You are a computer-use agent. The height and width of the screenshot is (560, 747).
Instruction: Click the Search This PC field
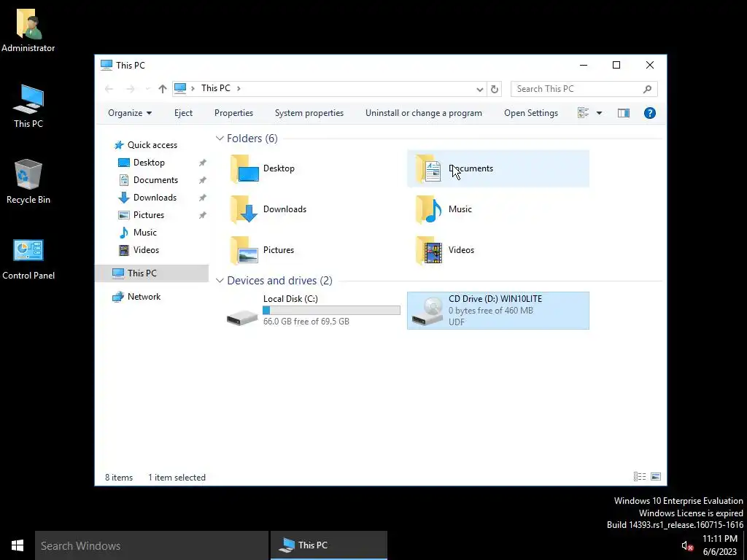pos(584,89)
